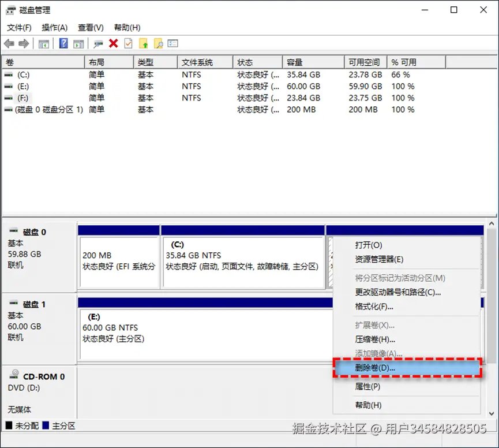The image size is (499, 448).
Task: Click the 66 % available cell
Action: pos(401,75)
